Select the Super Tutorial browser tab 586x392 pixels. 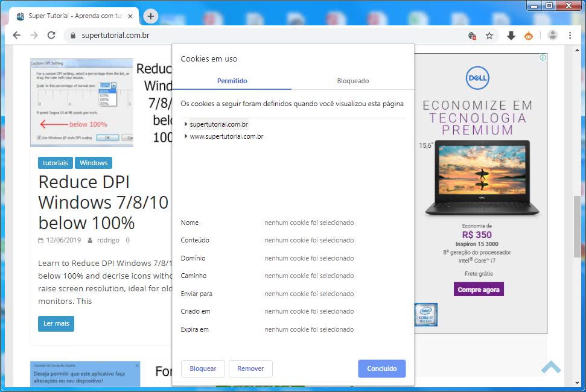75,16
